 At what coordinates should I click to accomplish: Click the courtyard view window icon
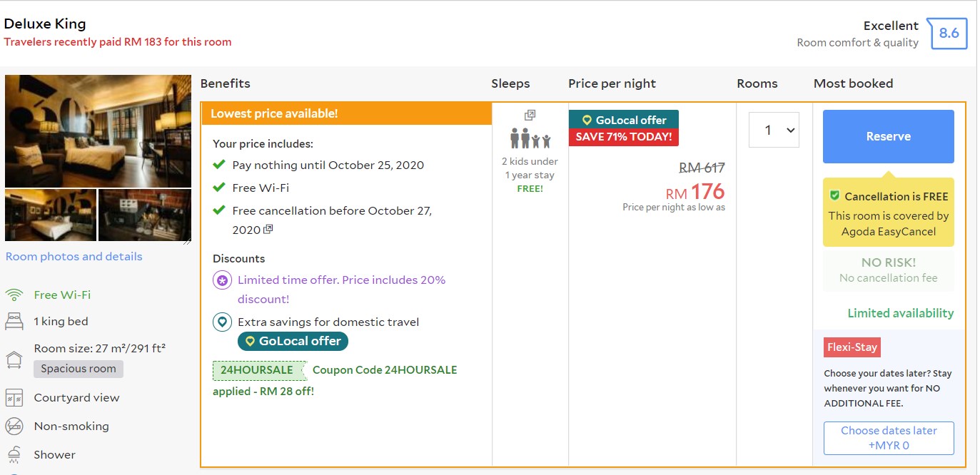click(14, 398)
